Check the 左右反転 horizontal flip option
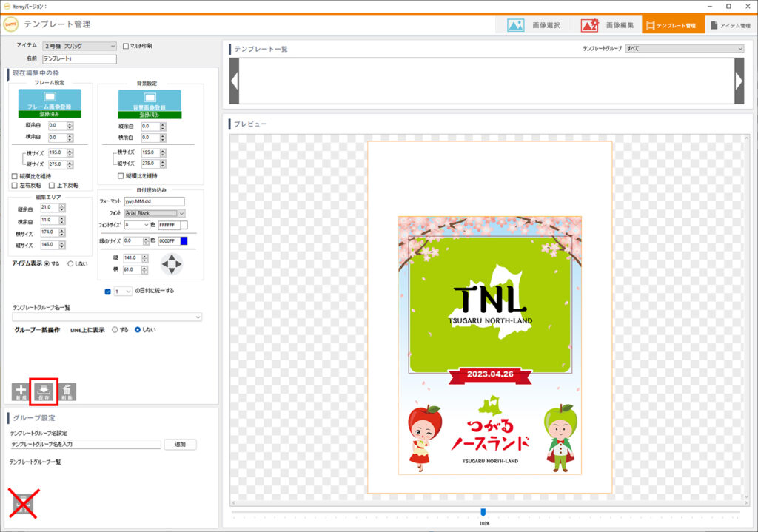758x532 pixels. click(16, 186)
